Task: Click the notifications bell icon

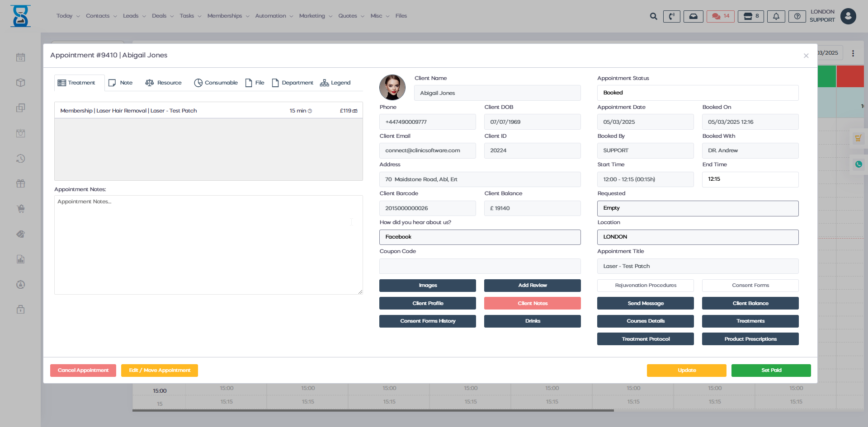Action: tap(776, 16)
